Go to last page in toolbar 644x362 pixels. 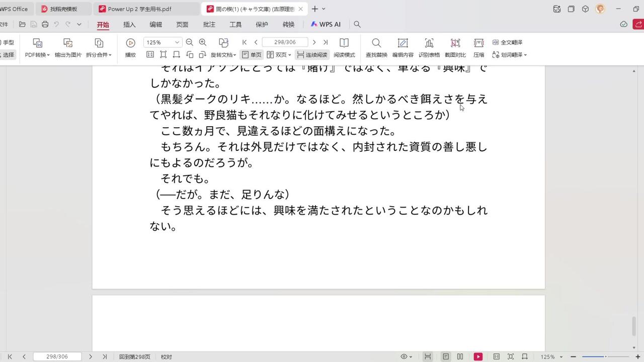[326, 42]
